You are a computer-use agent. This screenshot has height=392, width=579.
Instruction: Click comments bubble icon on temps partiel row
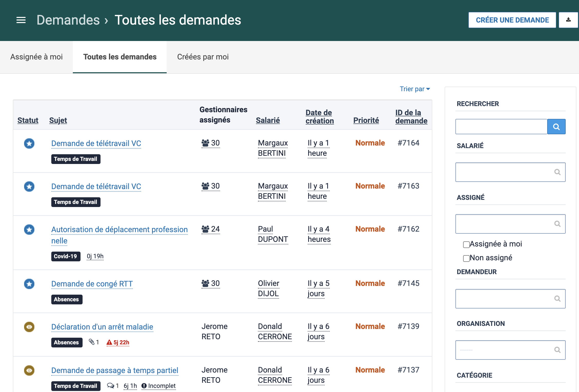[x=111, y=386]
